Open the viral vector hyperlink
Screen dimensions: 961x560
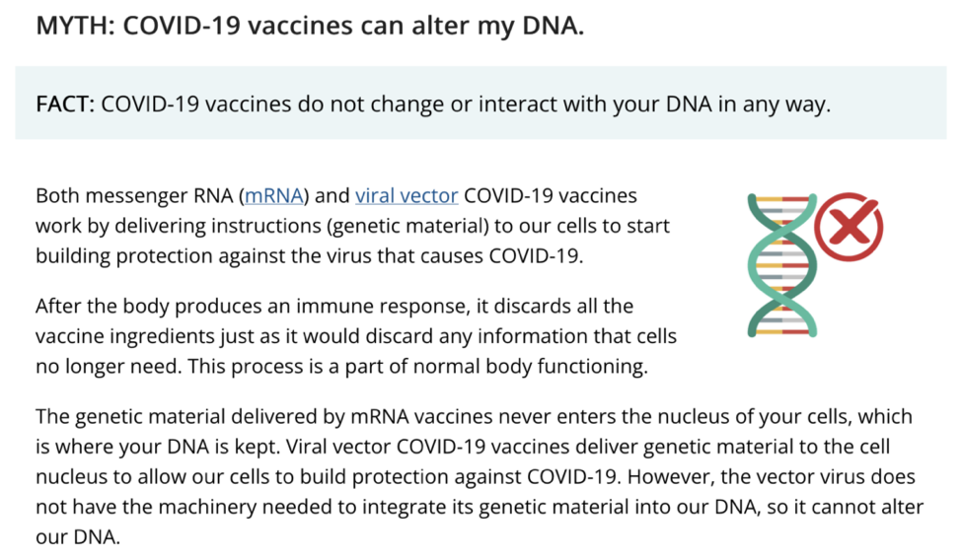coord(407,196)
